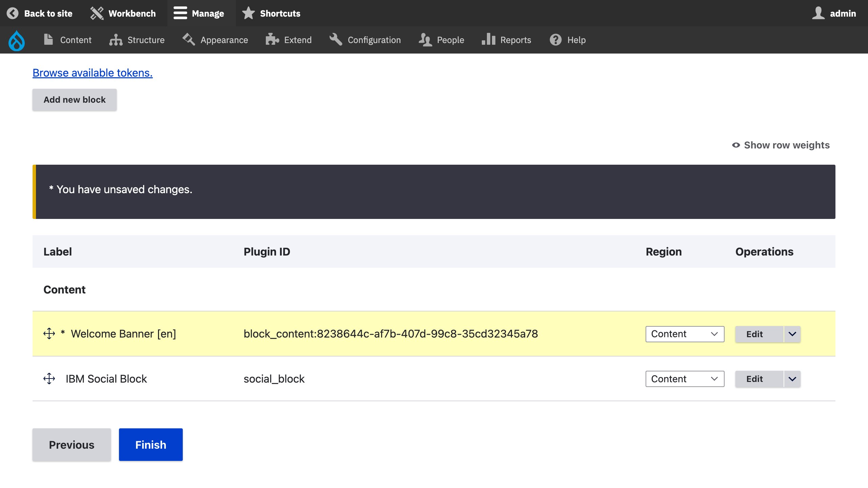This screenshot has height=488, width=868.
Task: Click the Back to site arrow icon
Action: click(13, 13)
